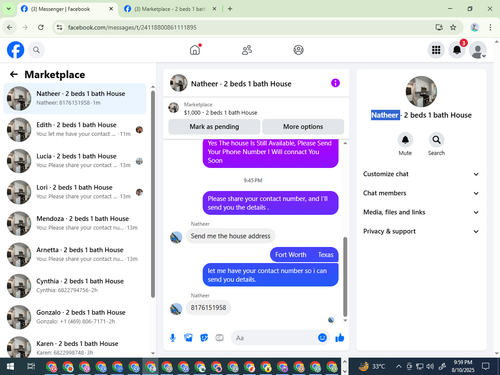
Task: Open Natheer conversation in the list
Action: click(x=75, y=98)
